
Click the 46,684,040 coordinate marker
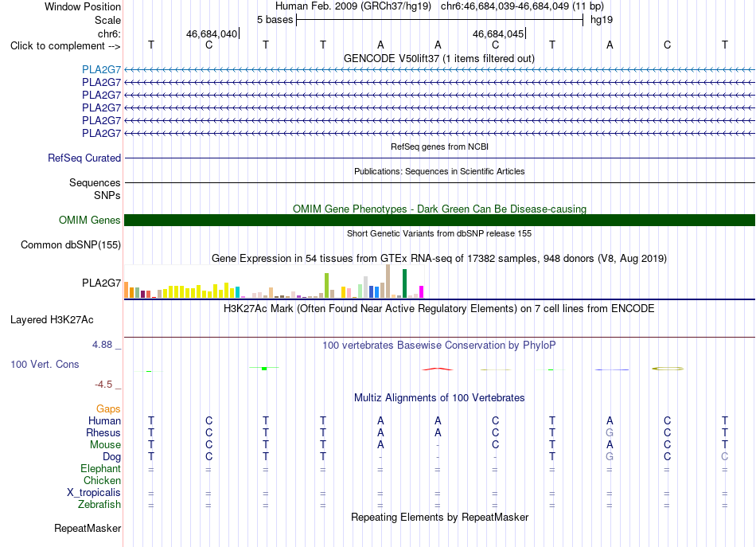tap(212, 33)
